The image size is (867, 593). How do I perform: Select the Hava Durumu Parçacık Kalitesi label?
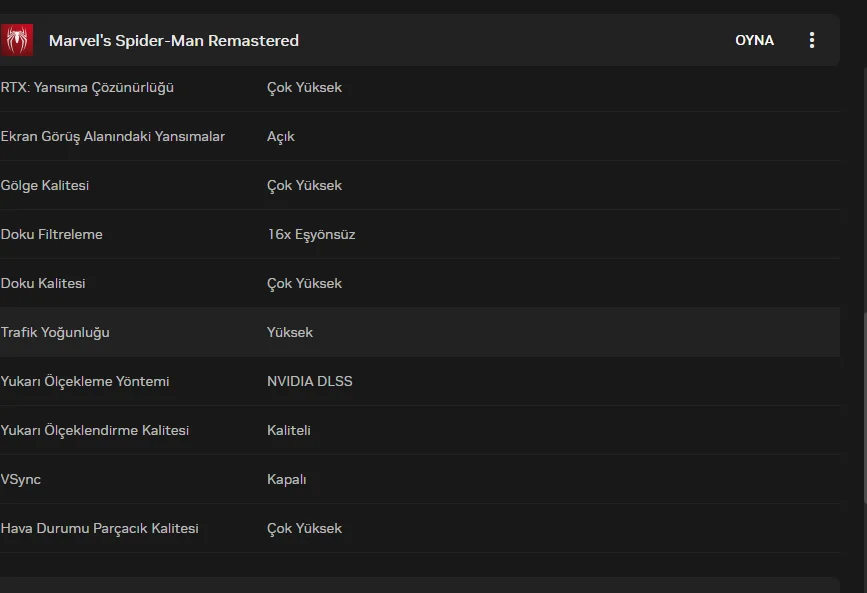point(100,528)
